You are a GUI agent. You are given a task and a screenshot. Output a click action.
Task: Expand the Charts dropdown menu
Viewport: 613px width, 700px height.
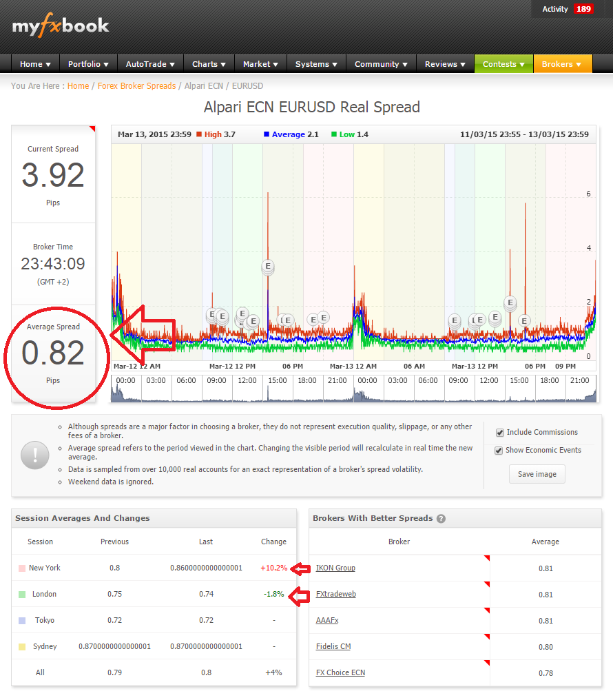point(209,64)
